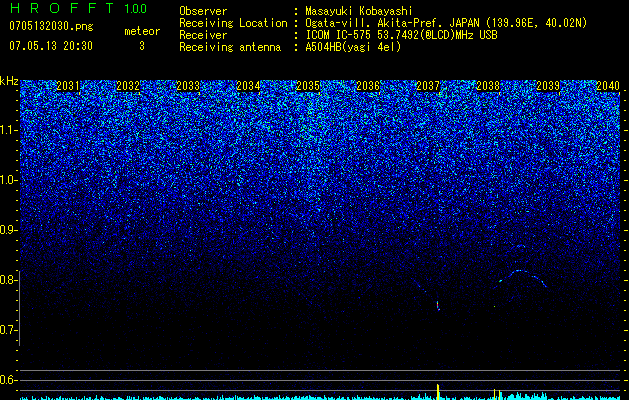629x400 pixels.
Task: Click the 0.6 kHz axis label
Action: coord(9,380)
